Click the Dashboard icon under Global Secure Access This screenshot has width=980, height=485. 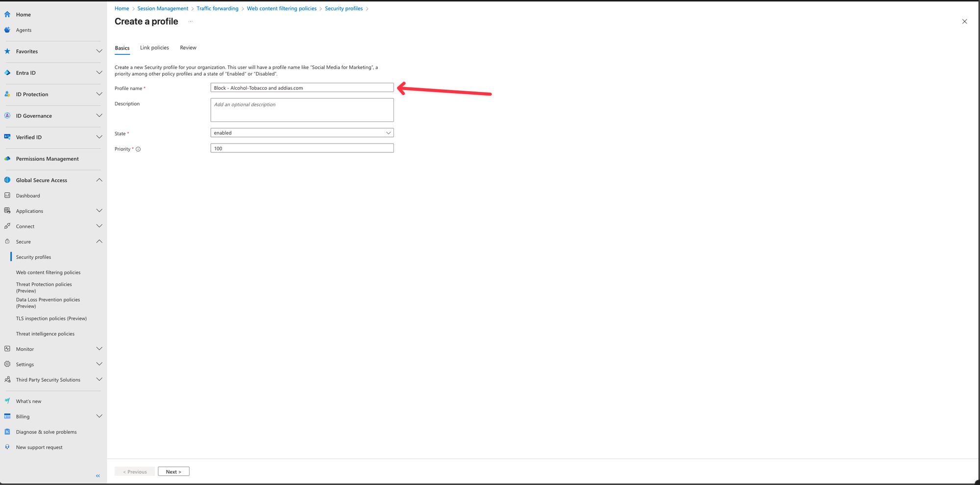tap(7, 195)
